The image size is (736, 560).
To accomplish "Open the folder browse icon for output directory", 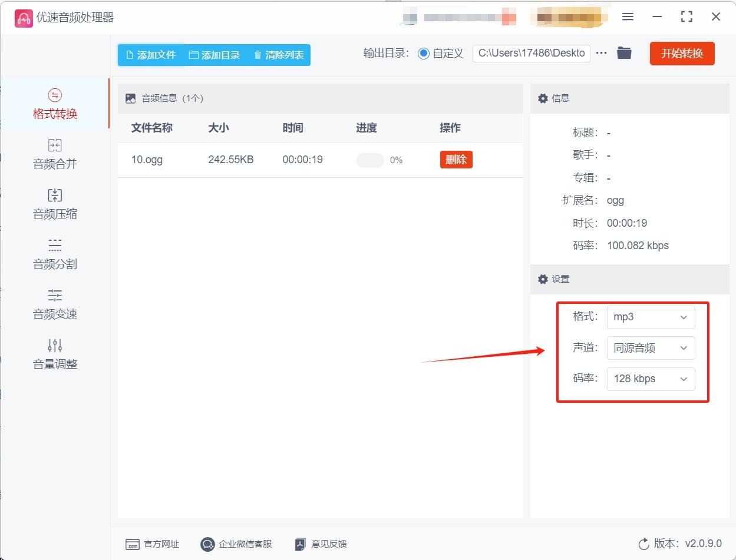I will pyautogui.click(x=624, y=52).
